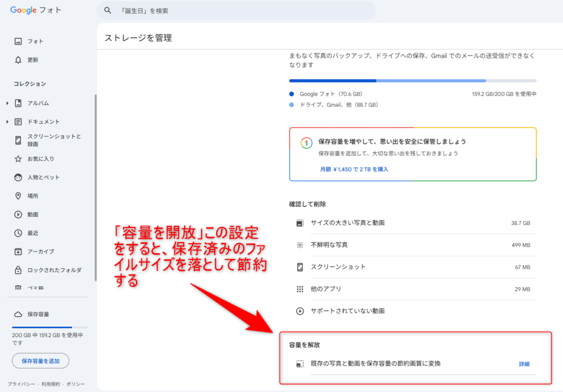
Task: Open 不鮮明な写真 review row
Action: tap(412, 245)
